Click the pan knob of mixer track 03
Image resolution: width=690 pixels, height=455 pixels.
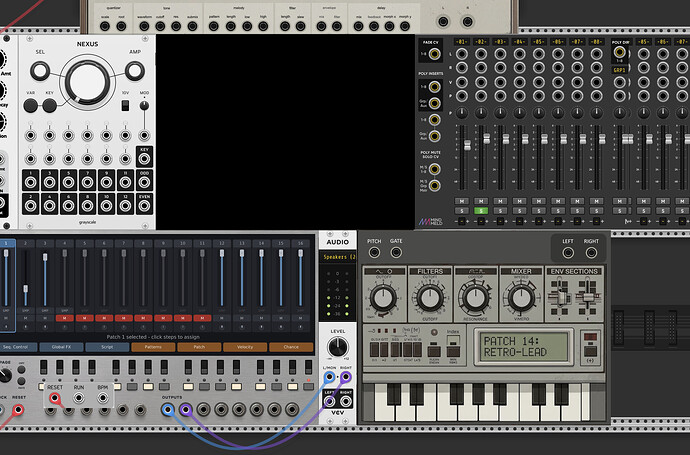(500, 113)
